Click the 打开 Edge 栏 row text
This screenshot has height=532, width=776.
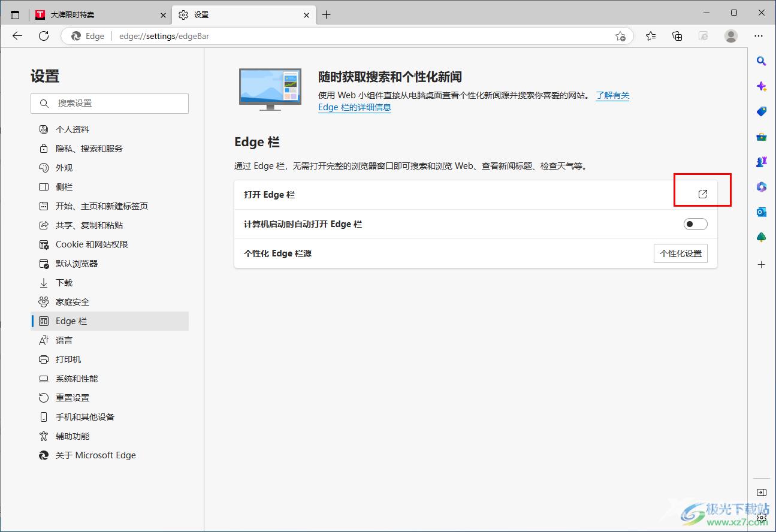tap(270, 195)
